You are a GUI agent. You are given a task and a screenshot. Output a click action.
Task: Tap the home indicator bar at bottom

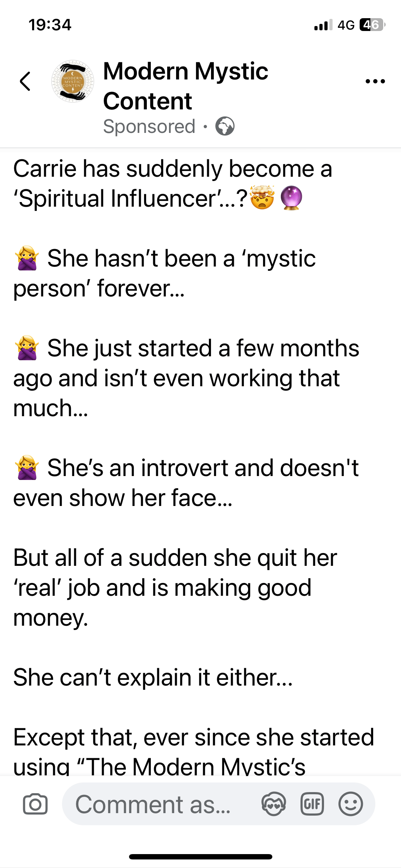[201, 857]
